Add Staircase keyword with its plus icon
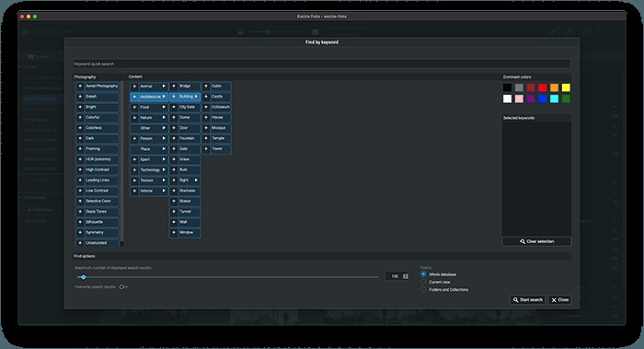This screenshot has height=349, width=644. point(174,191)
